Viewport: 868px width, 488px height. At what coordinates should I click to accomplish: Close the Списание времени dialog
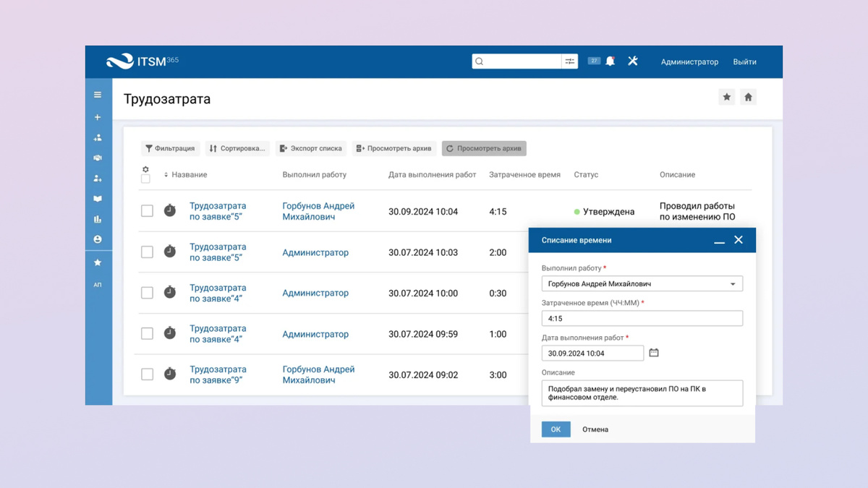tap(739, 240)
